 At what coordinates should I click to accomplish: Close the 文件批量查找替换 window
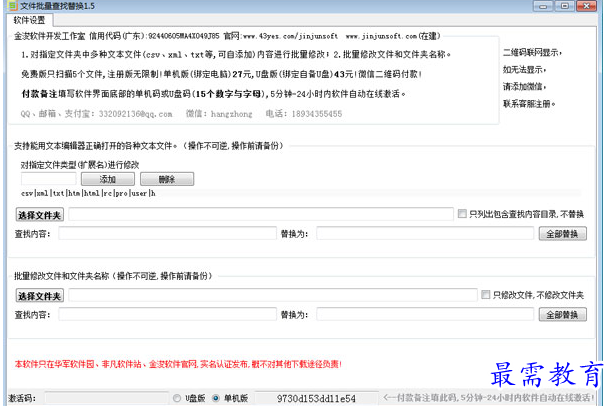(587, 6)
